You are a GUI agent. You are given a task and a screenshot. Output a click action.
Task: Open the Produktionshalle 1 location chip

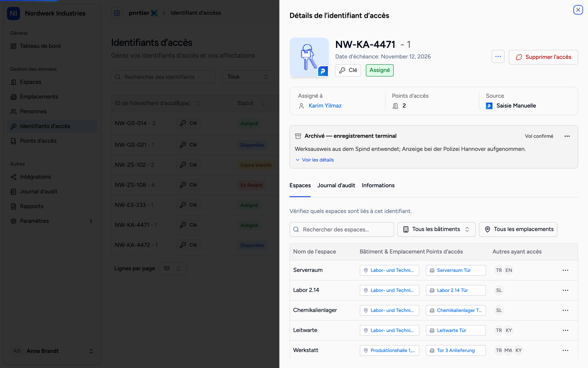click(390, 350)
